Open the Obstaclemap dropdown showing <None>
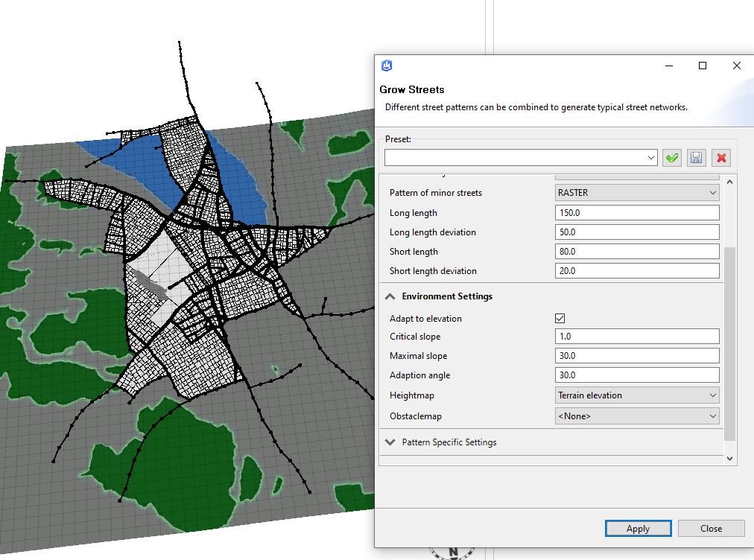754x560 pixels. pos(636,416)
